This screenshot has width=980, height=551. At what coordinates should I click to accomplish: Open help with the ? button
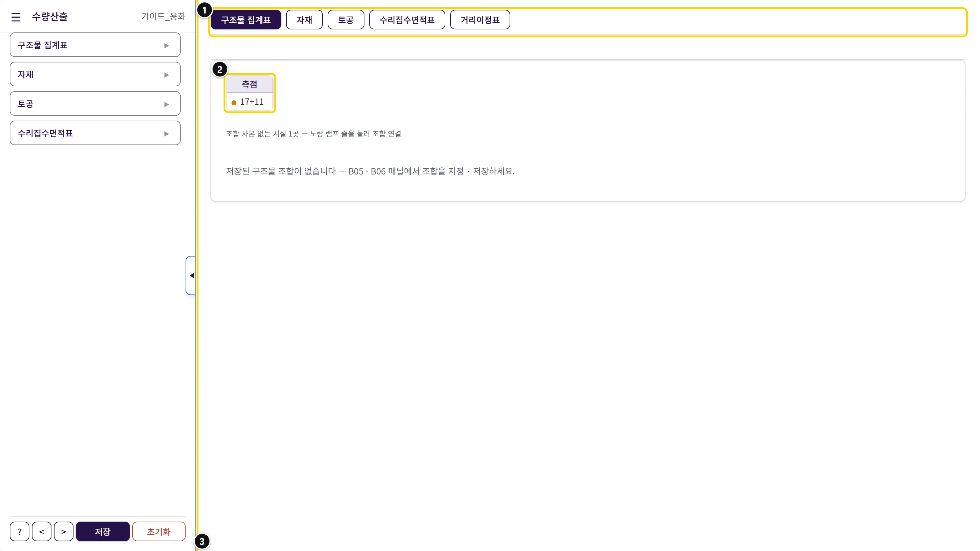19,531
